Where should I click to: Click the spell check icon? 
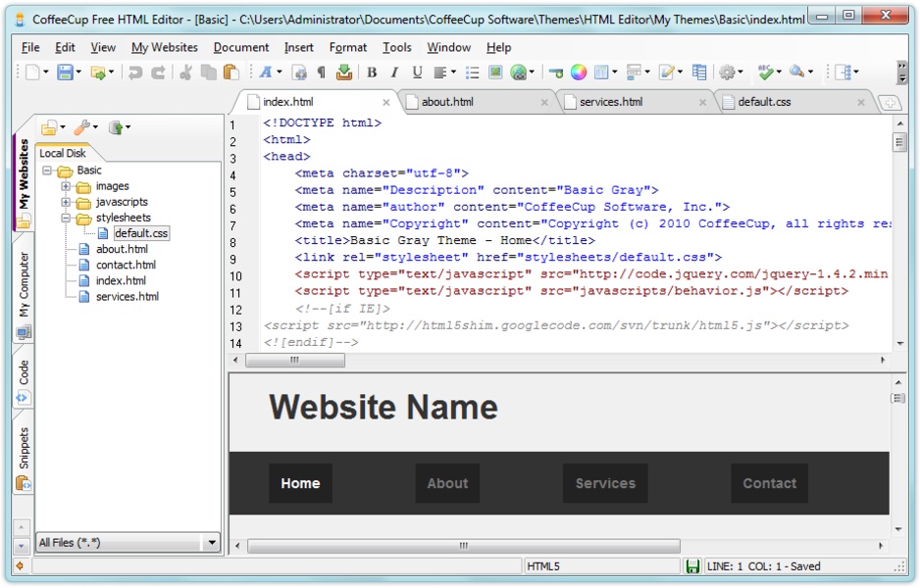pos(766,73)
